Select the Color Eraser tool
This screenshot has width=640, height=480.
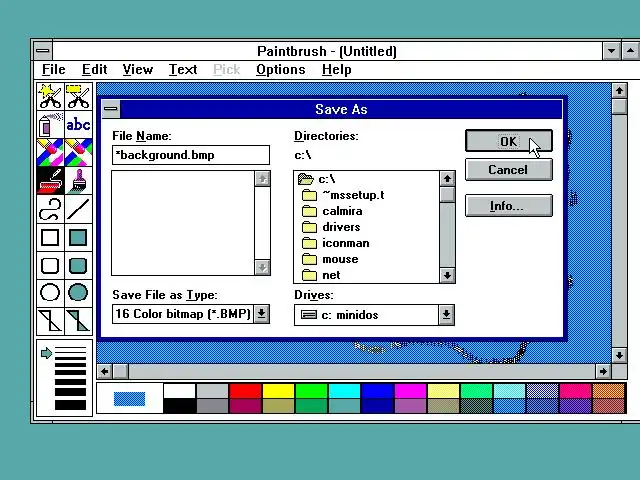[50, 152]
